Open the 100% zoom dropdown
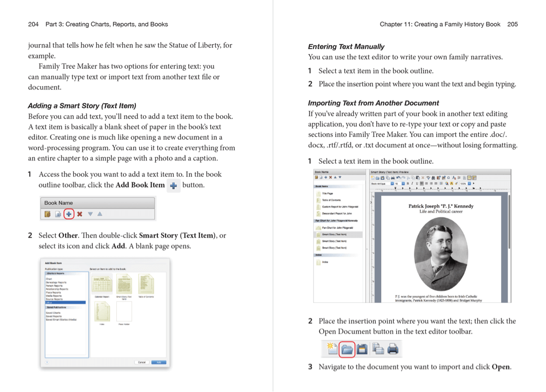This screenshot has width=546, height=392. 470,183
